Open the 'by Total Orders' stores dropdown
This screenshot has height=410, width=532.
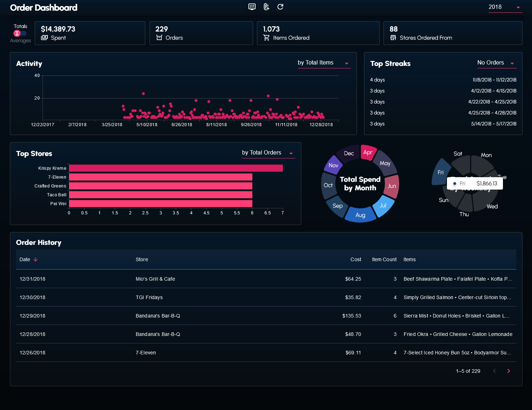[268, 153]
